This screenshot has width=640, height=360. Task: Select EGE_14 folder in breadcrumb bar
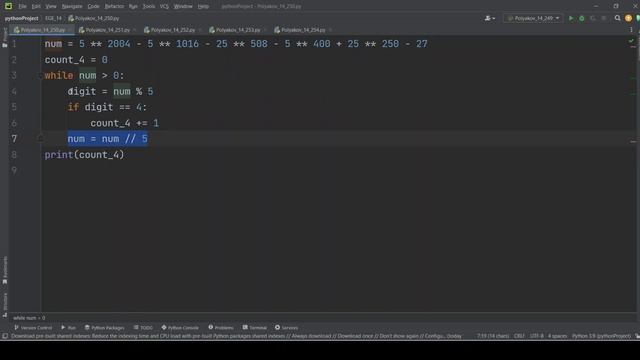[53, 18]
